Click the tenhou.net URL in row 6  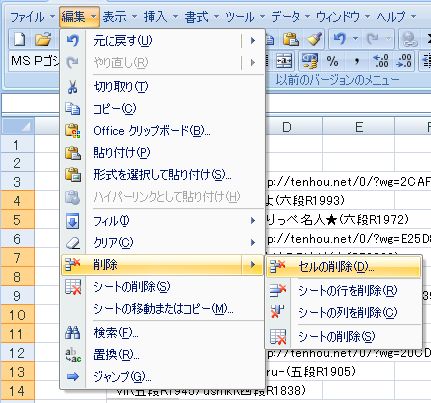point(349,239)
